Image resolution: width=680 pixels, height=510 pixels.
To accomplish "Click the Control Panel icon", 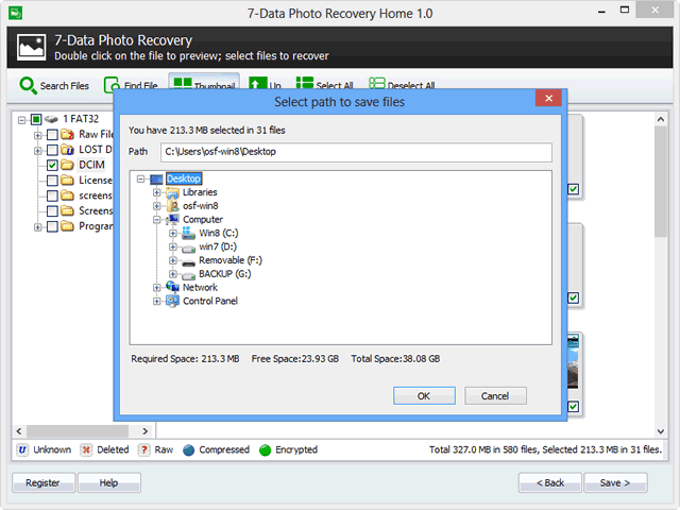I will point(173,301).
